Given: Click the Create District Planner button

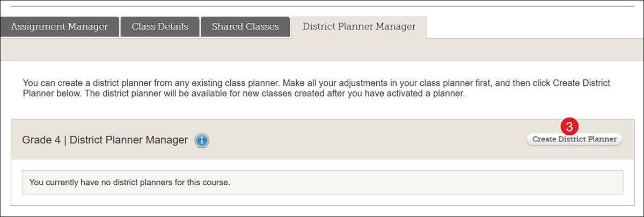Looking at the screenshot, I should (574, 139).
